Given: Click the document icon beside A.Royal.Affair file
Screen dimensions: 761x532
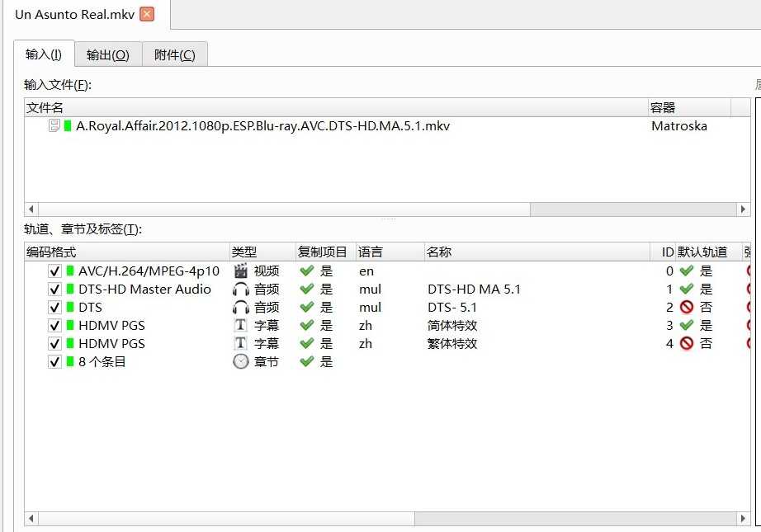Looking at the screenshot, I should click(54, 126).
